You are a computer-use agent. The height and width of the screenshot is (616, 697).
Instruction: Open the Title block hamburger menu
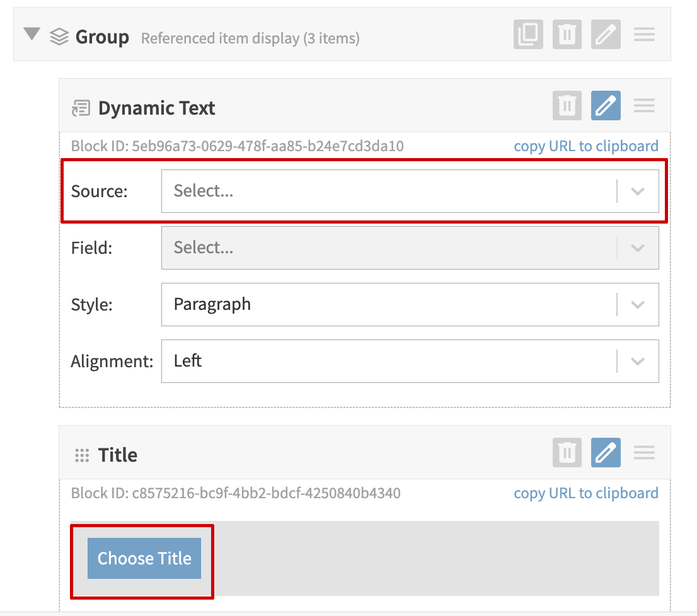(x=644, y=452)
